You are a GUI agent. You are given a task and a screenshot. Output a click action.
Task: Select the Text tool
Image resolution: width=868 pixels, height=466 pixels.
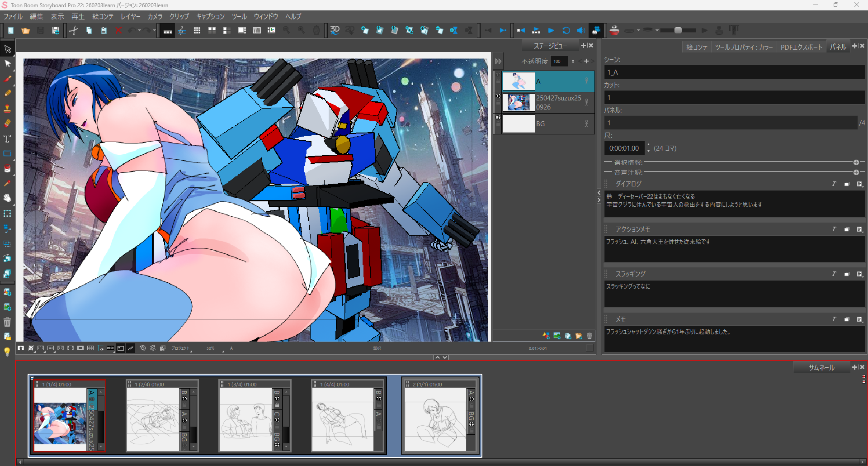click(x=7, y=138)
